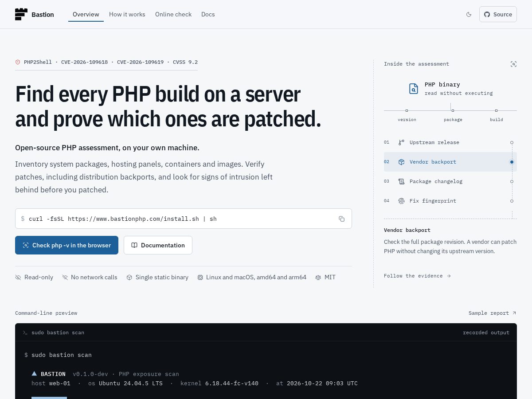Select step 03 Package changelog
This screenshot has height=399, width=532.
click(x=450, y=181)
